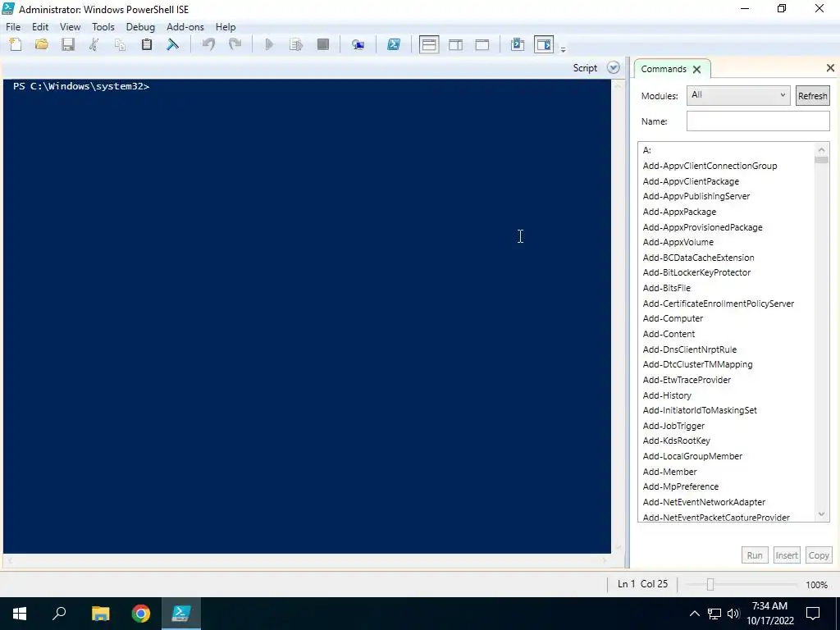Open taskbar search magnifier
This screenshot has width=840, height=630.
(x=59, y=614)
